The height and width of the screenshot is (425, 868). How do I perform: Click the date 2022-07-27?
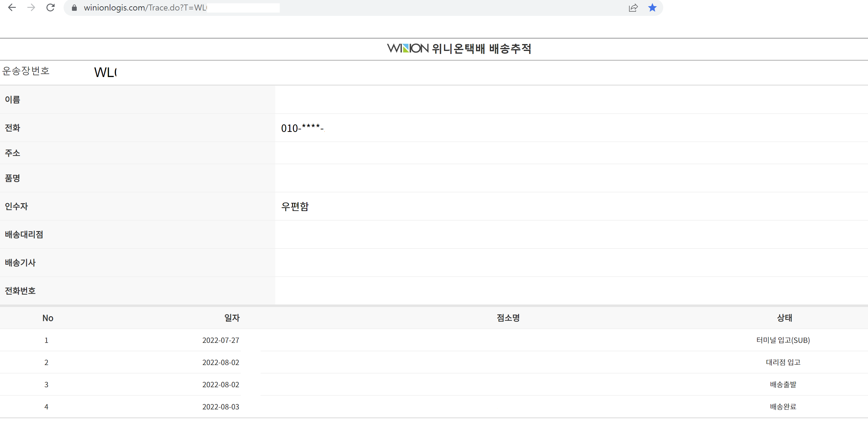coord(221,340)
